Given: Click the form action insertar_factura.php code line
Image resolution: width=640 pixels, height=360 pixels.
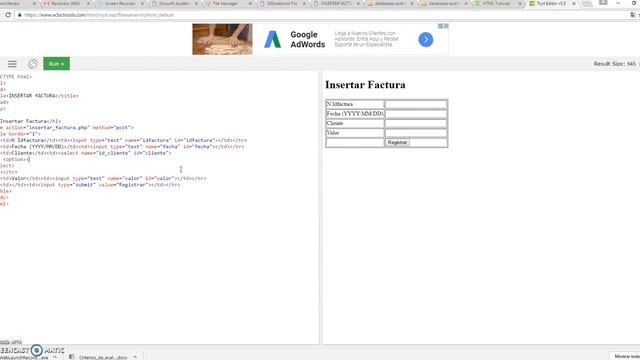Looking at the screenshot, I should (x=67, y=127).
